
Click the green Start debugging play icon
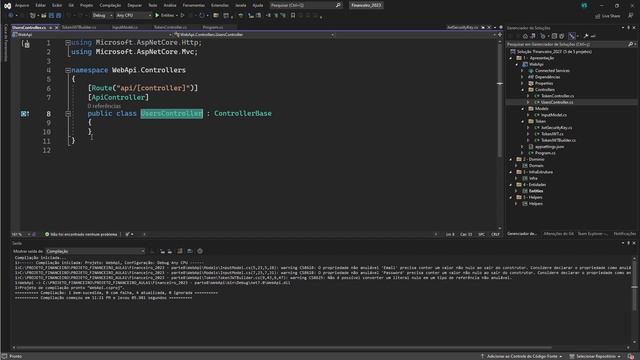pyautogui.click(x=157, y=16)
